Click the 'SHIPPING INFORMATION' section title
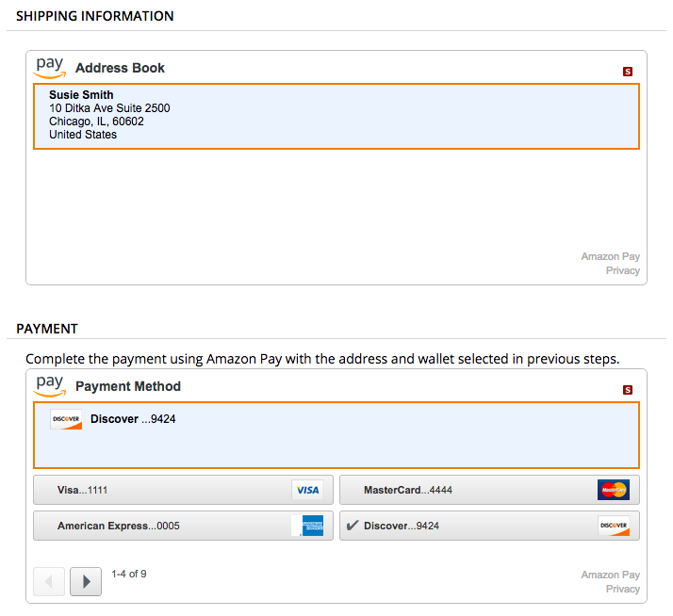 click(x=95, y=16)
